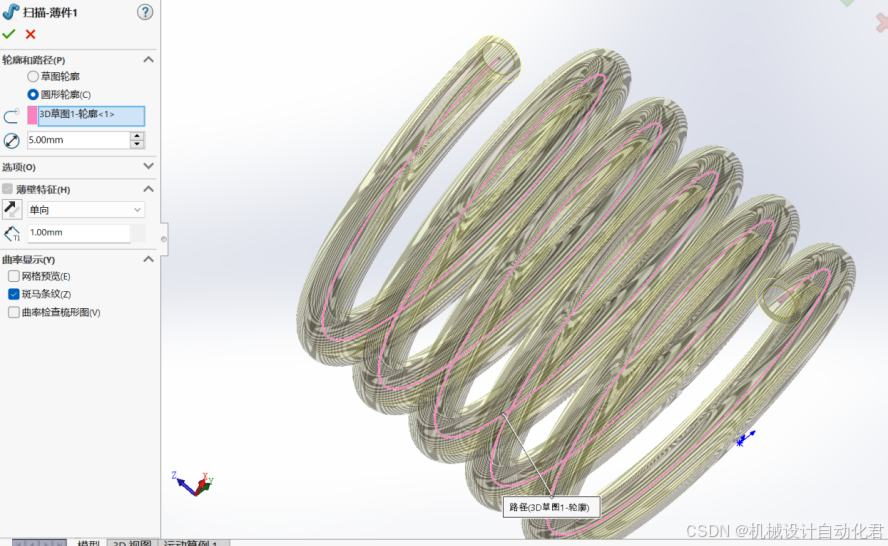This screenshot has width=888, height=546.
Task: Collapse the 薄壁特征(H) section chevron
Action: [148, 189]
